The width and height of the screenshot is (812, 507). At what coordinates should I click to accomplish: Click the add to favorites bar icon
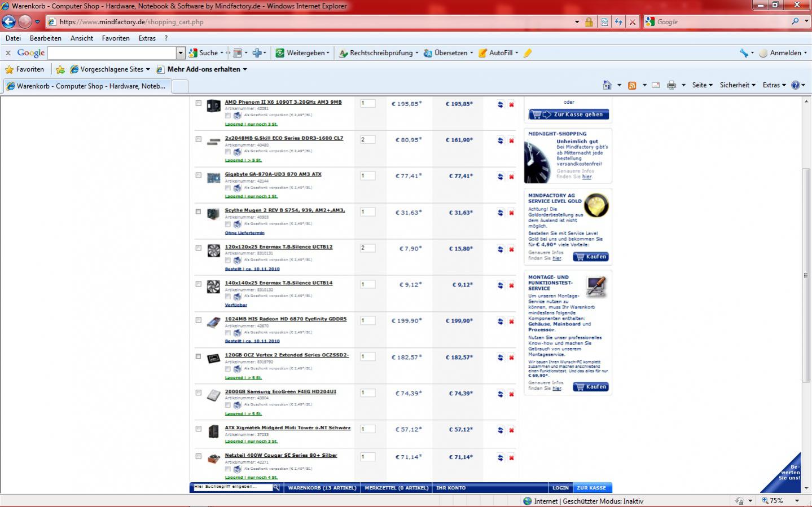point(60,69)
